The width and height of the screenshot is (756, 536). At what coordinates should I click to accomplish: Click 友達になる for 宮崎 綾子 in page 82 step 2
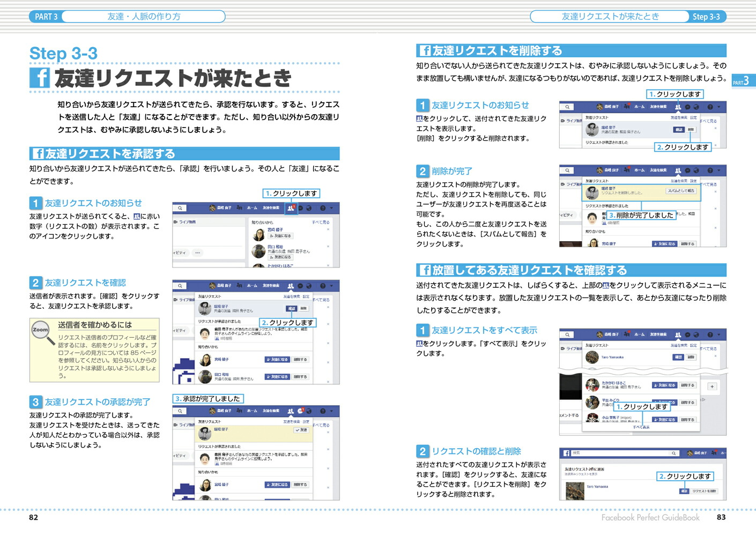tap(278, 360)
